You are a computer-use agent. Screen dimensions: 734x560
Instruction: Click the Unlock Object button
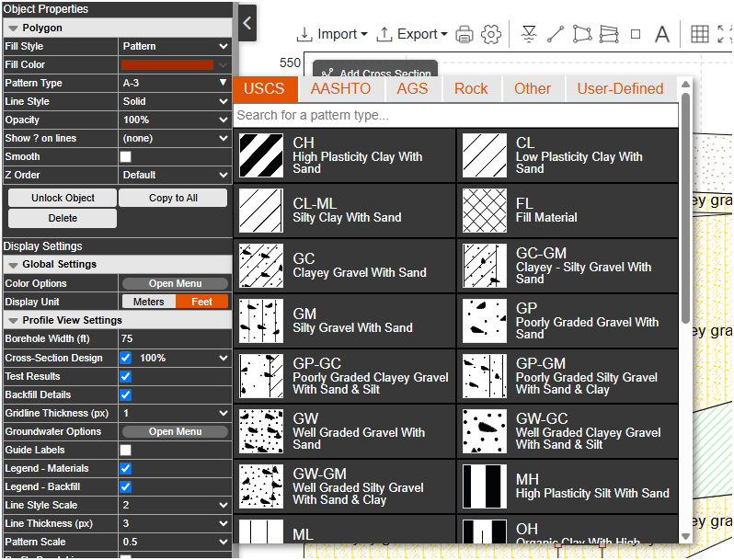tap(63, 198)
